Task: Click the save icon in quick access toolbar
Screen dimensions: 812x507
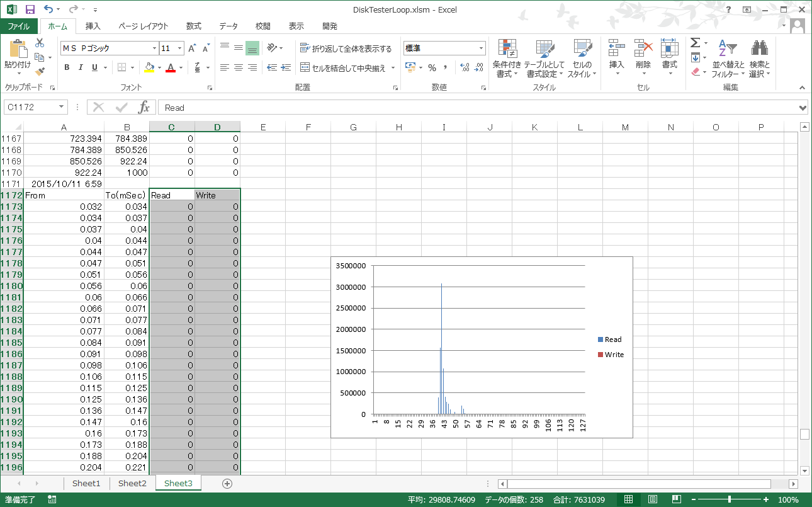Action: [x=30, y=9]
